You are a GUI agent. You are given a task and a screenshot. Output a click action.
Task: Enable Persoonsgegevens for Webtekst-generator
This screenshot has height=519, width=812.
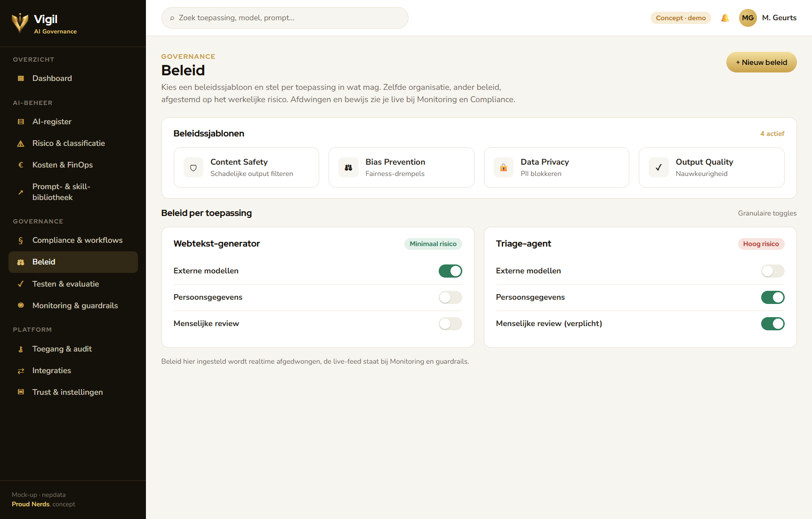click(x=450, y=297)
